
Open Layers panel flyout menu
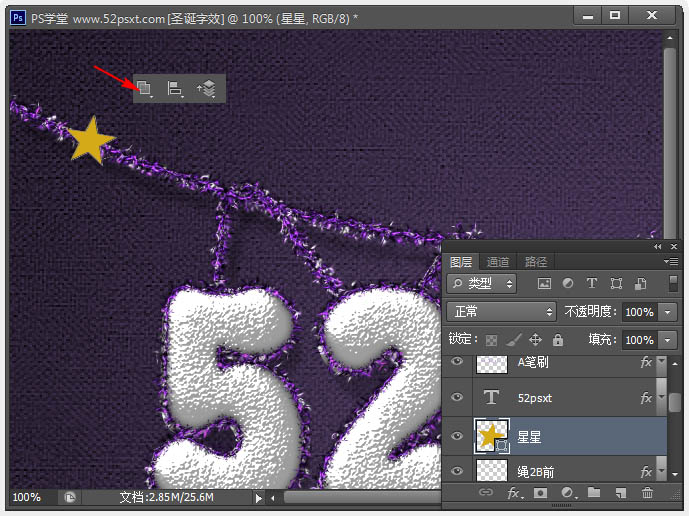tap(671, 262)
